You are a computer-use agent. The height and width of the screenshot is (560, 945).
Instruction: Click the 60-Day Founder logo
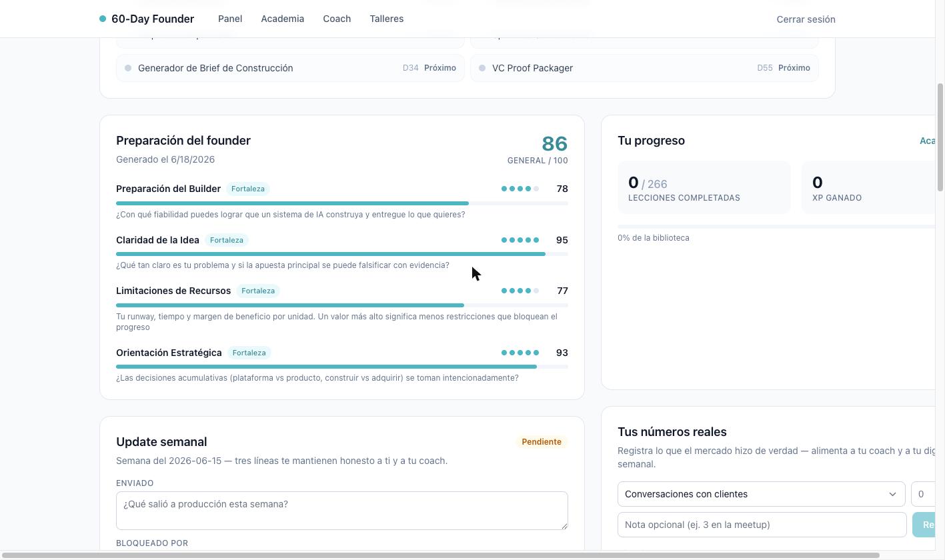[147, 19]
